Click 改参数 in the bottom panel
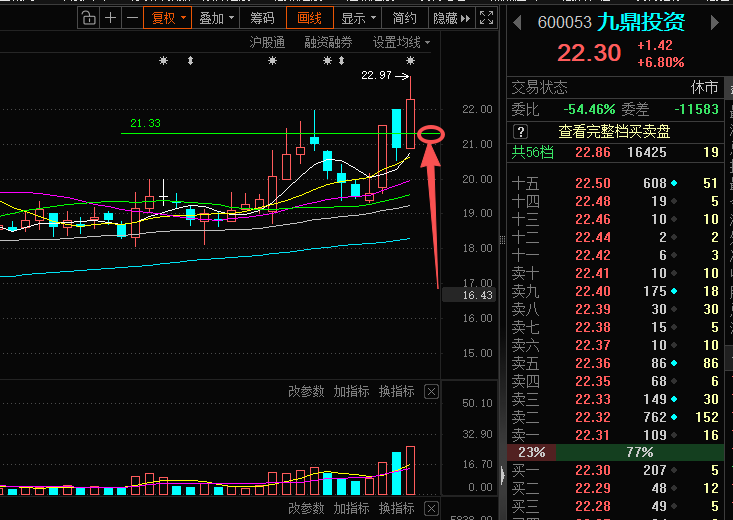733x520 pixels. tap(306, 508)
